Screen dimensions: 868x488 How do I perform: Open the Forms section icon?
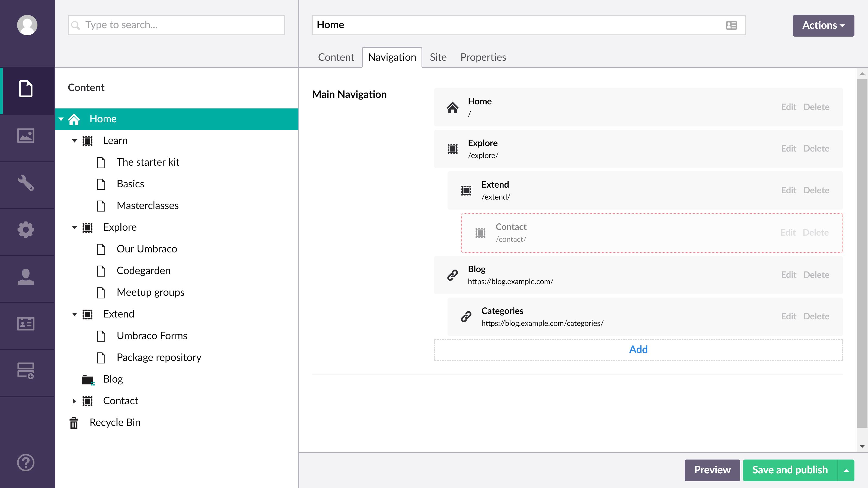(x=26, y=370)
